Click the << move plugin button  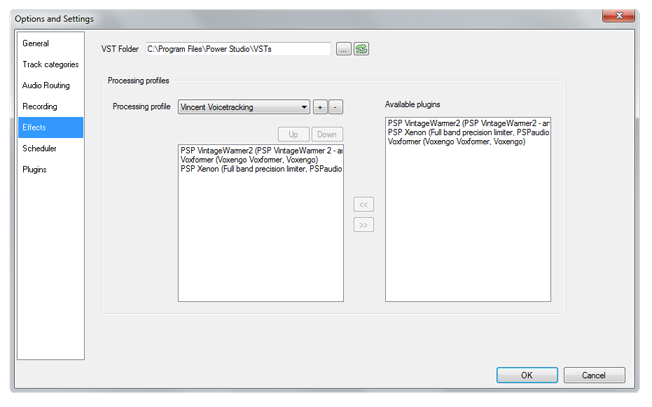(x=364, y=205)
